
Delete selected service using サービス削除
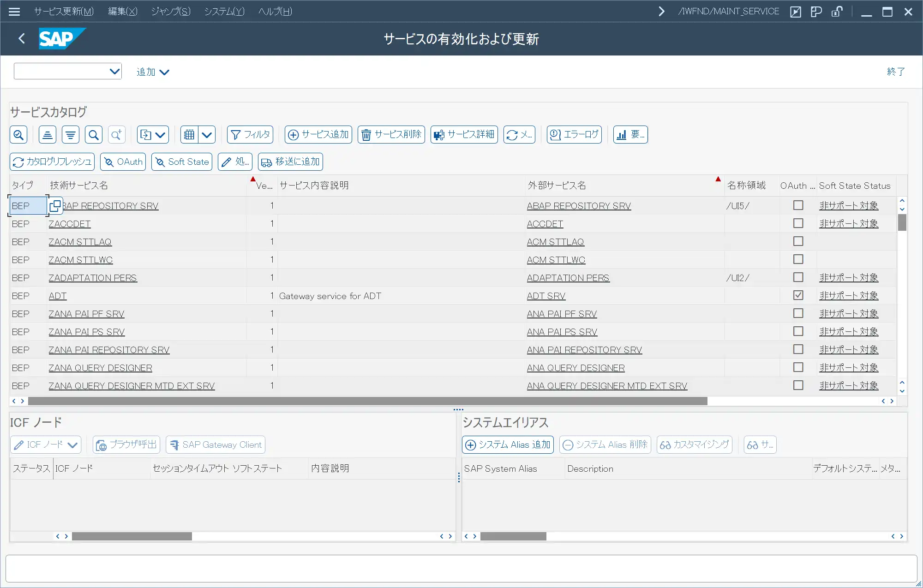390,134
